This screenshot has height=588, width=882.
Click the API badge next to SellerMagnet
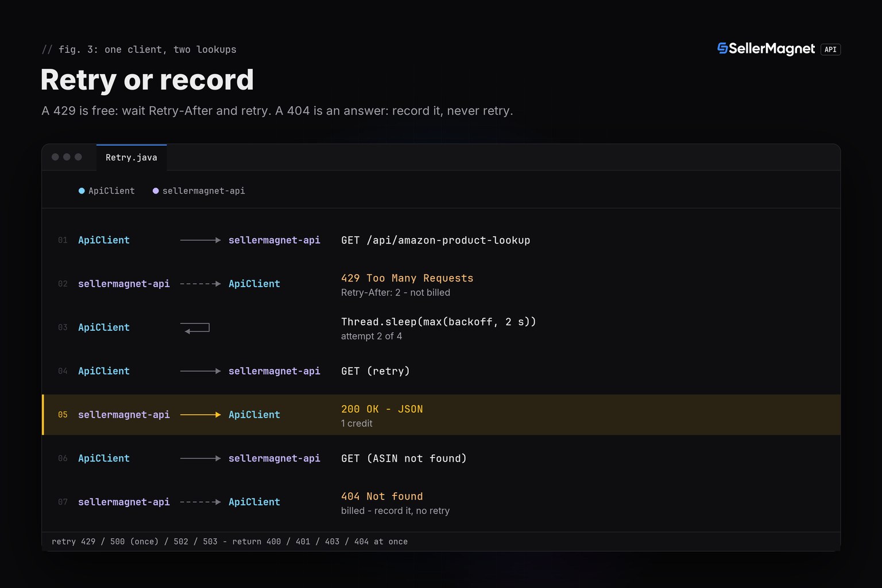[x=830, y=49]
